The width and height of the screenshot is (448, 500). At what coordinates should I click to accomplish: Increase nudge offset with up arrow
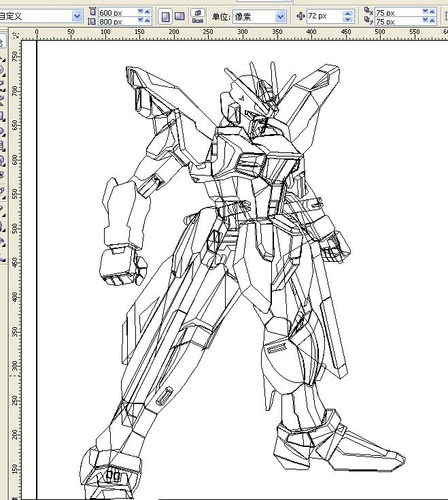coord(347,14)
